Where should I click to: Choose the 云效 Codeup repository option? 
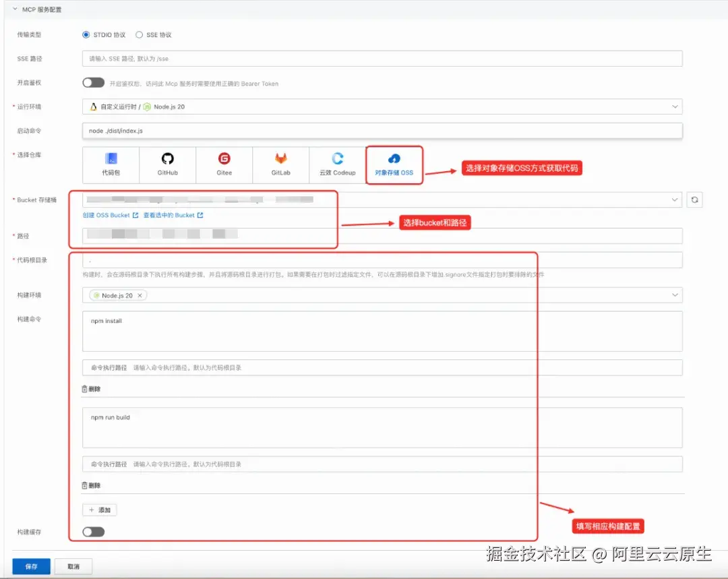pos(338,165)
